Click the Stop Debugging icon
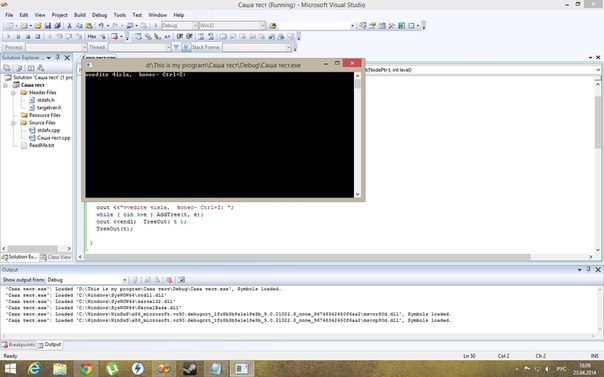The height and width of the screenshot is (377, 604). pos(28,37)
